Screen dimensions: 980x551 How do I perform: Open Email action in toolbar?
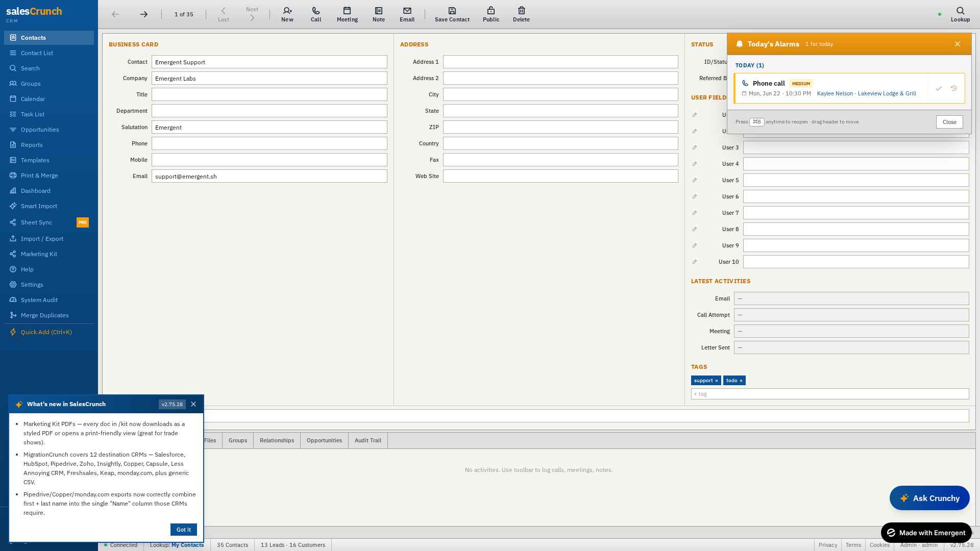coord(407,14)
